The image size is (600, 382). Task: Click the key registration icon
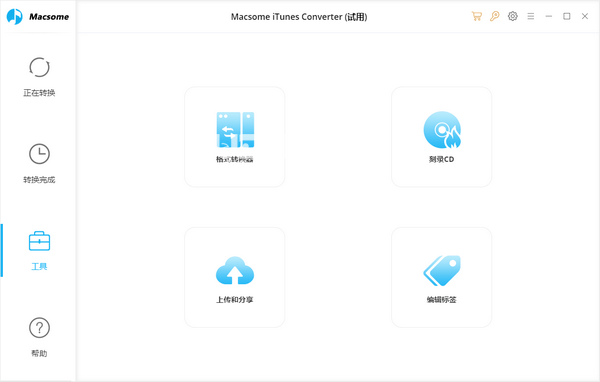click(494, 16)
